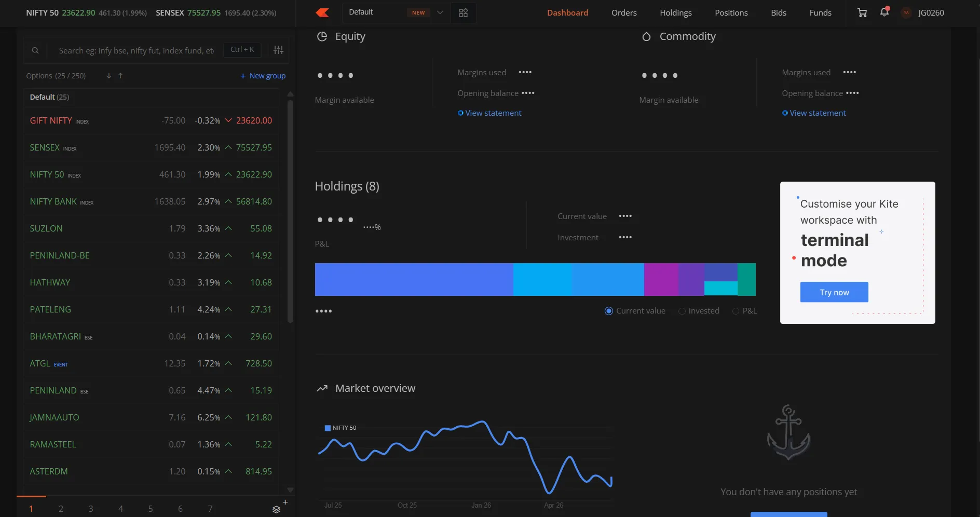Click the Kite logo icon

pyautogui.click(x=322, y=12)
